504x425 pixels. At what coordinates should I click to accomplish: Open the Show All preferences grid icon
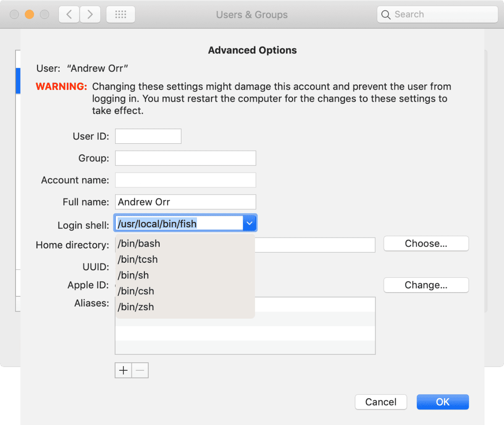pyautogui.click(x=121, y=14)
